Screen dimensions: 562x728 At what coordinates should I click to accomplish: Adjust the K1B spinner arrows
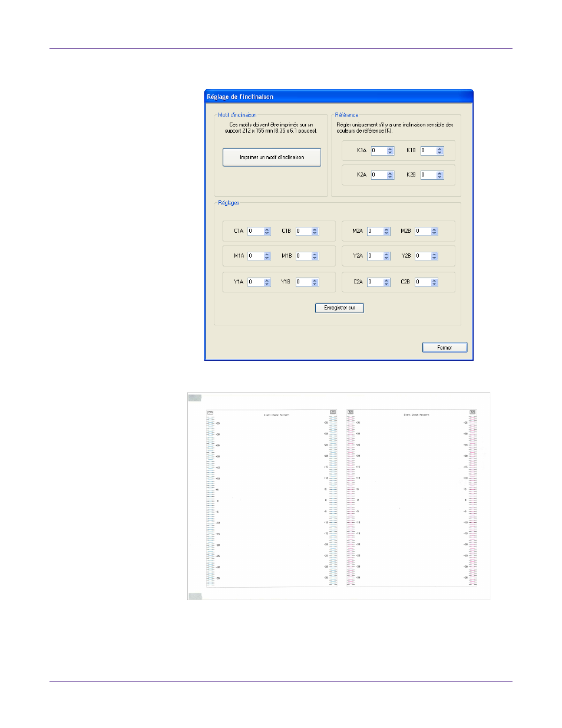point(439,151)
